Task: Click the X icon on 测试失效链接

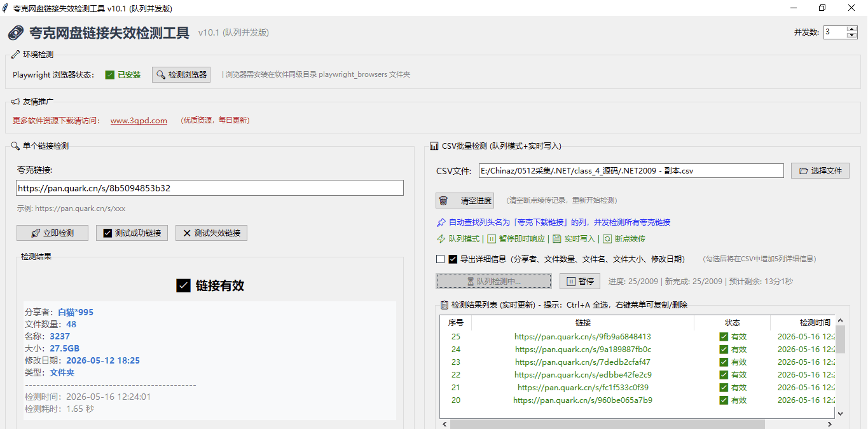Action: (186, 233)
